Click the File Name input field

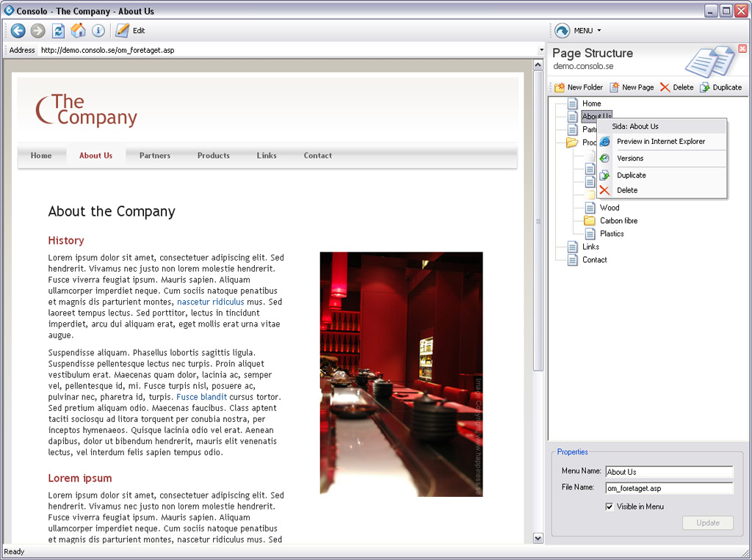tap(669, 488)
